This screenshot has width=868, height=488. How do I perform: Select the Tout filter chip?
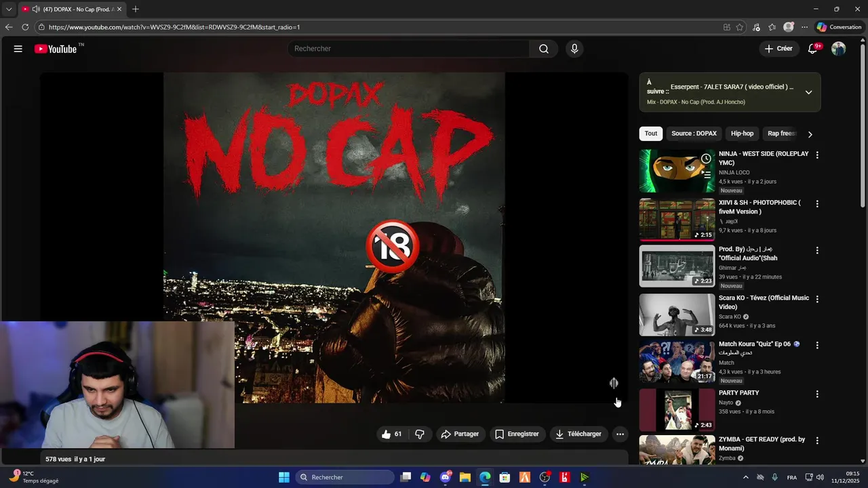[x=651, y=134]
